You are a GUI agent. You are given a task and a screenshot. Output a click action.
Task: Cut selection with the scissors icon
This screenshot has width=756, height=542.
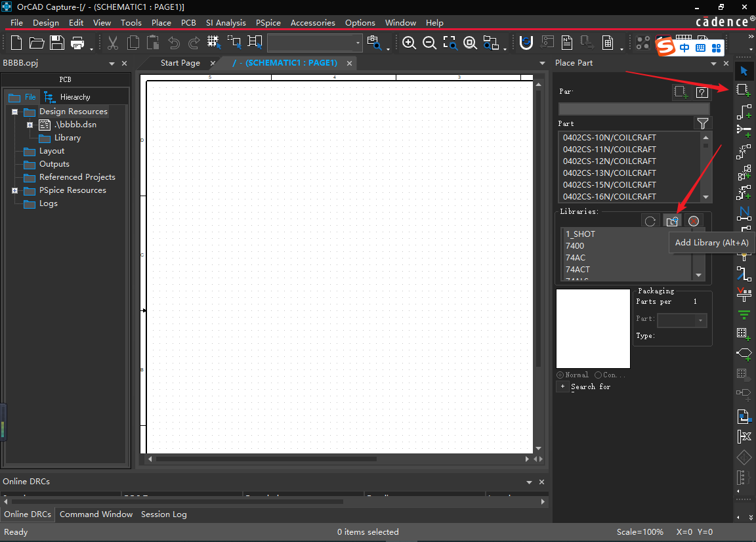click(113, 43)
